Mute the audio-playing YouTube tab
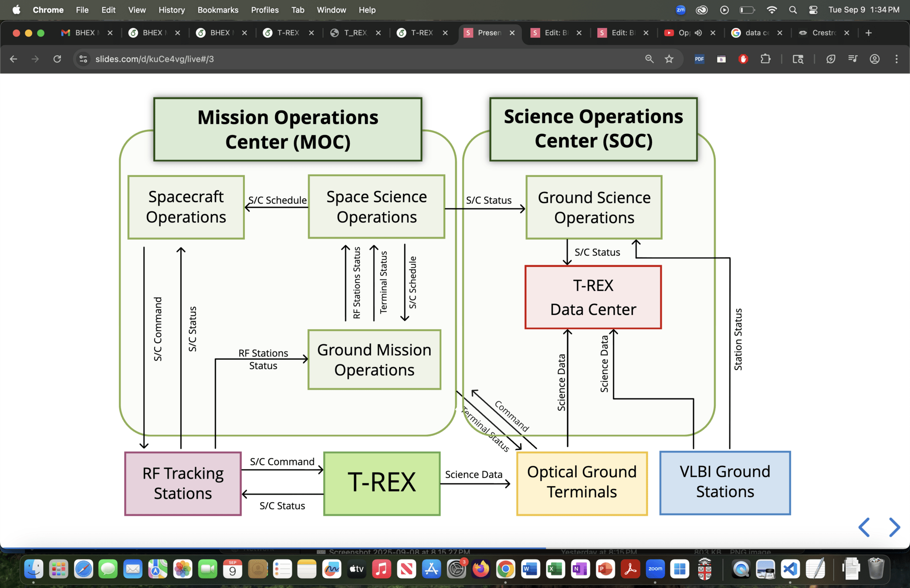Image resolution: width=910 pixels, height=588 pixels. click(x=698, y=33)
